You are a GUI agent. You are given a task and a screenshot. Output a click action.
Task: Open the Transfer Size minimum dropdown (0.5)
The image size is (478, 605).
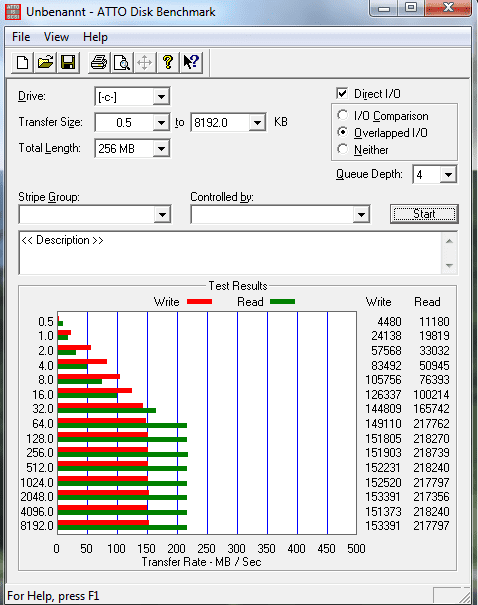point(161,123)
